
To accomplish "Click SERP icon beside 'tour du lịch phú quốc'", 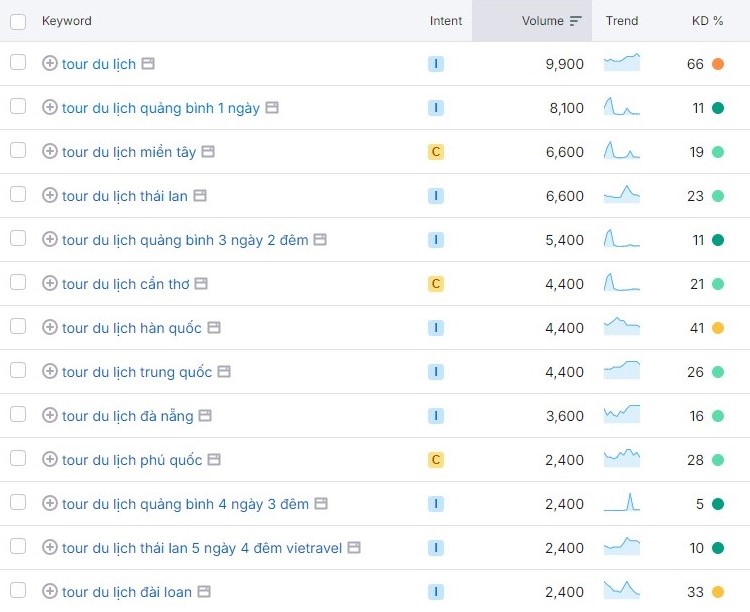I will [214, 459].
